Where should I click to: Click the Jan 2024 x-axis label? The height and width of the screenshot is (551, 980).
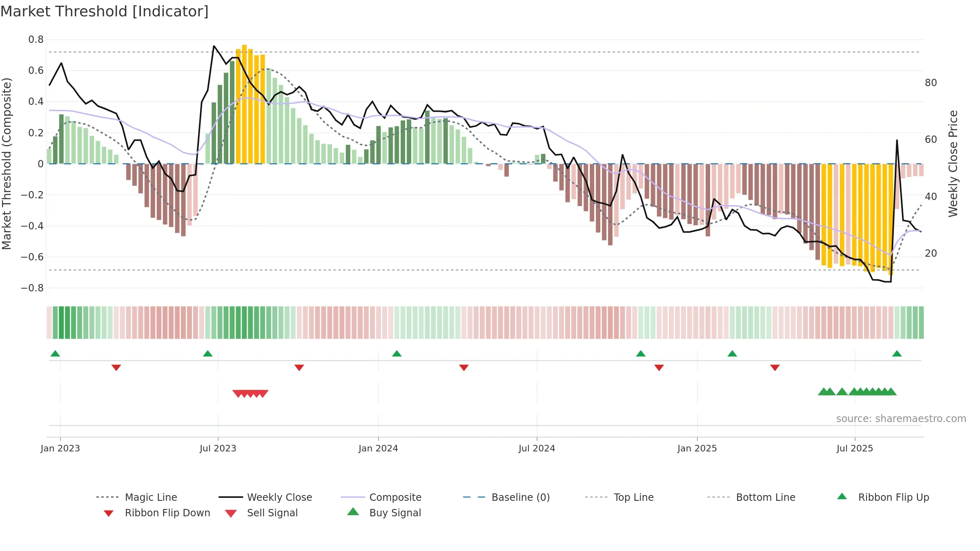(378, 448)
